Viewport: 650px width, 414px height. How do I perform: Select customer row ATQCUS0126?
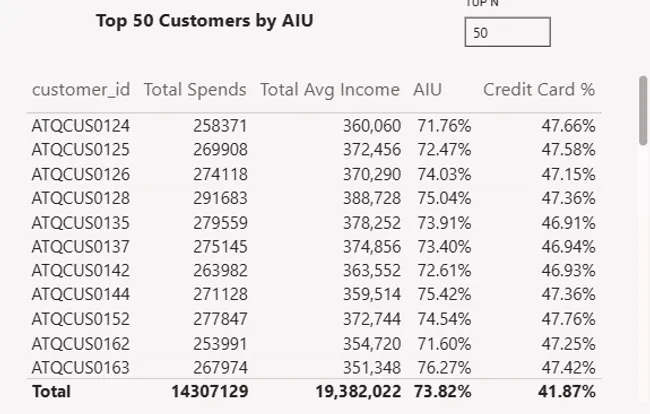coord(314,174)
